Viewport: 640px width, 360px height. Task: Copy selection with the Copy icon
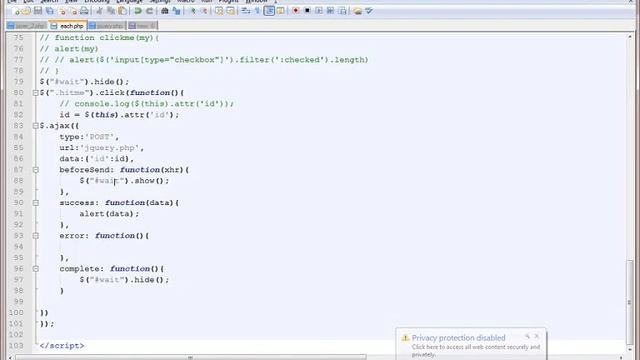(111, 11)
